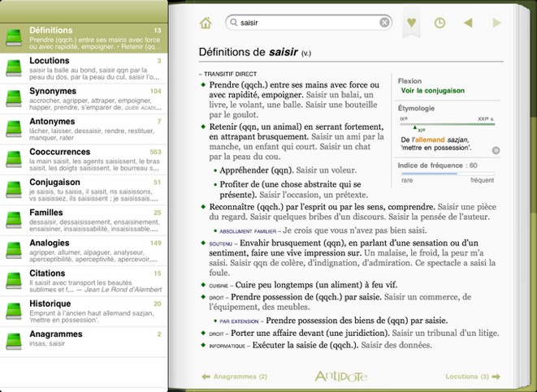The height and width of the screenshot is (392, 537).
Task: Click the etymology timeline marker at XIe
Action: (x=415, y=127)
